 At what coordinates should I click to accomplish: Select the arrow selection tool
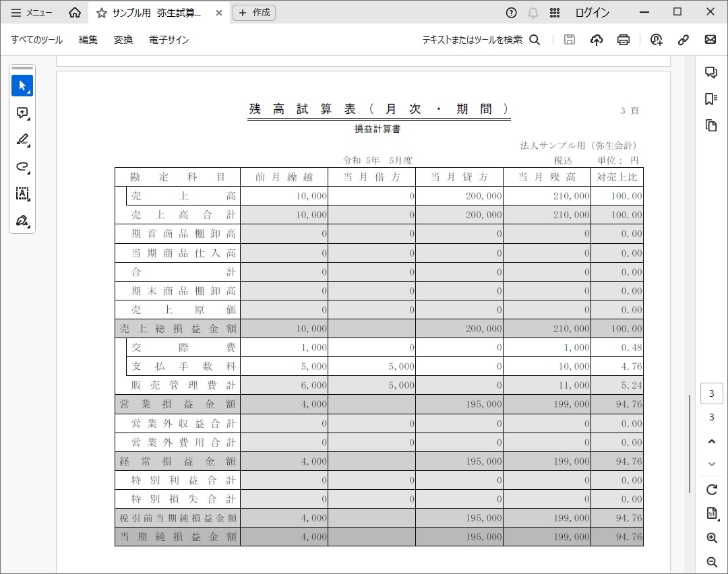[22, 86]
